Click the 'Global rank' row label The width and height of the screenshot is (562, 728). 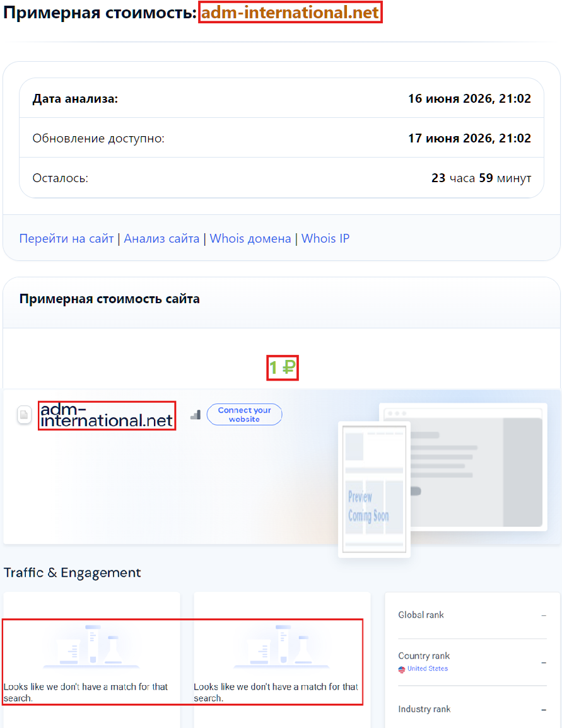[421, 615]
